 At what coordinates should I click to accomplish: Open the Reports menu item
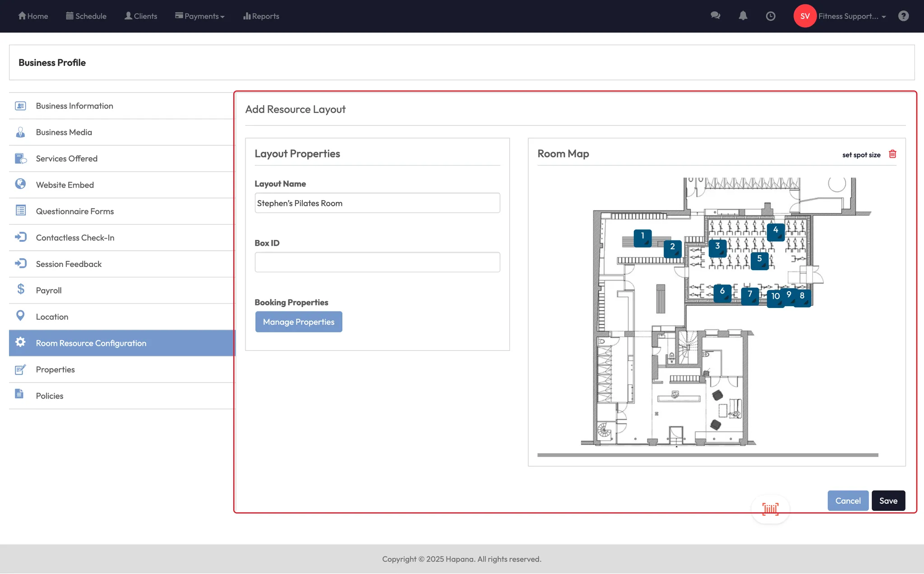(x=261, y=16)
